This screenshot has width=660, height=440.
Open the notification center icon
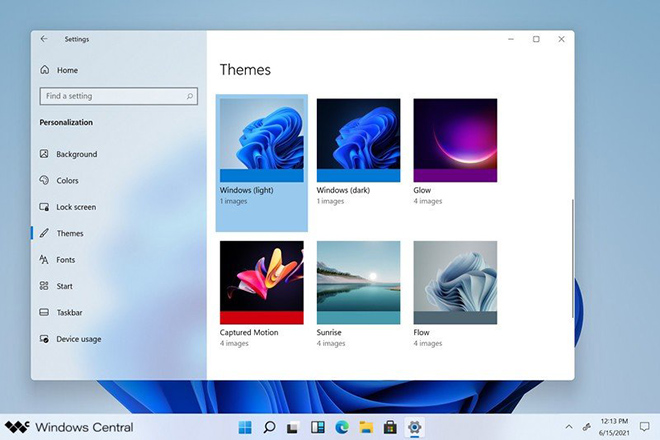click(645, 427)
